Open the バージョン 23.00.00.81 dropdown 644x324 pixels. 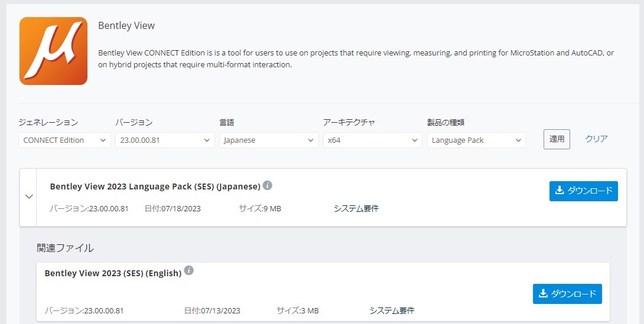tap(165, 140)
